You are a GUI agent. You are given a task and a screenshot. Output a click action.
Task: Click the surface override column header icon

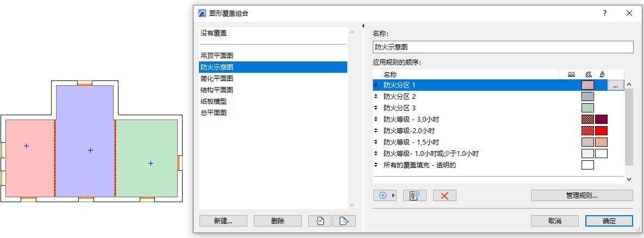click(x=601, y=74)
